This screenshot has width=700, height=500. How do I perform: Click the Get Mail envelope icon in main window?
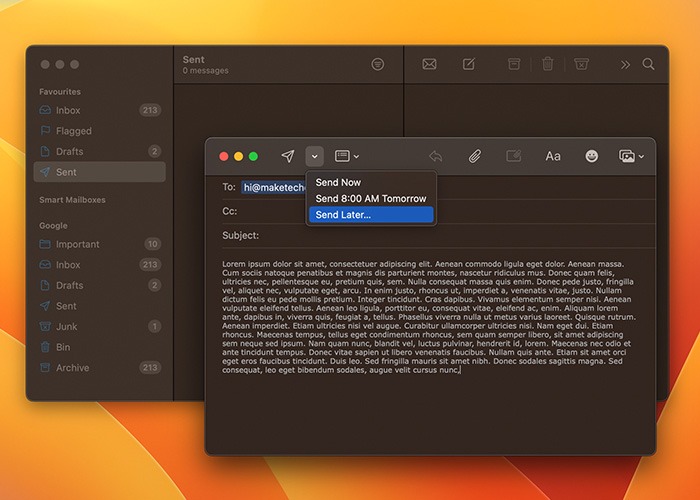point(429,64)
